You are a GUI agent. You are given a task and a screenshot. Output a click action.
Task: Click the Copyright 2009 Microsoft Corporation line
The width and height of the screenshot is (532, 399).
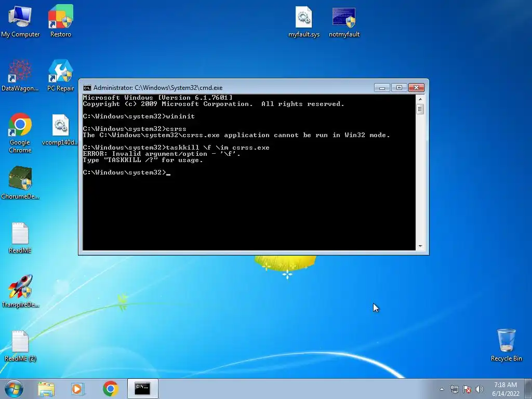point(214,104)
